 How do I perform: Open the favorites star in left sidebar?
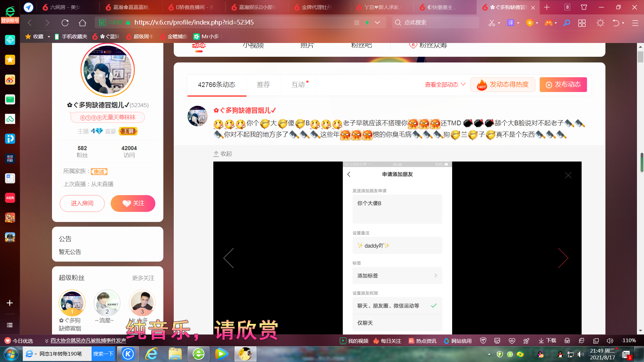pos(10,60)
